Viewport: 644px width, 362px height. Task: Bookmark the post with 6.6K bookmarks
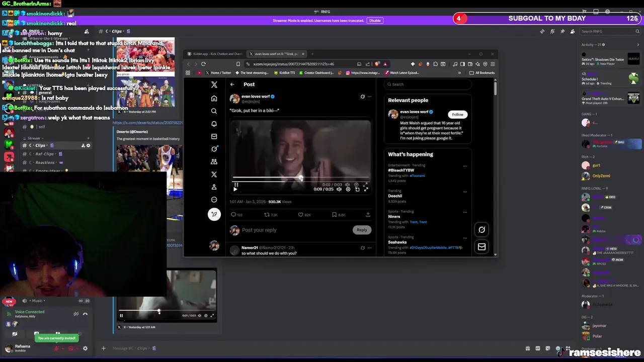pyautogui.click(x=338, y=215)
